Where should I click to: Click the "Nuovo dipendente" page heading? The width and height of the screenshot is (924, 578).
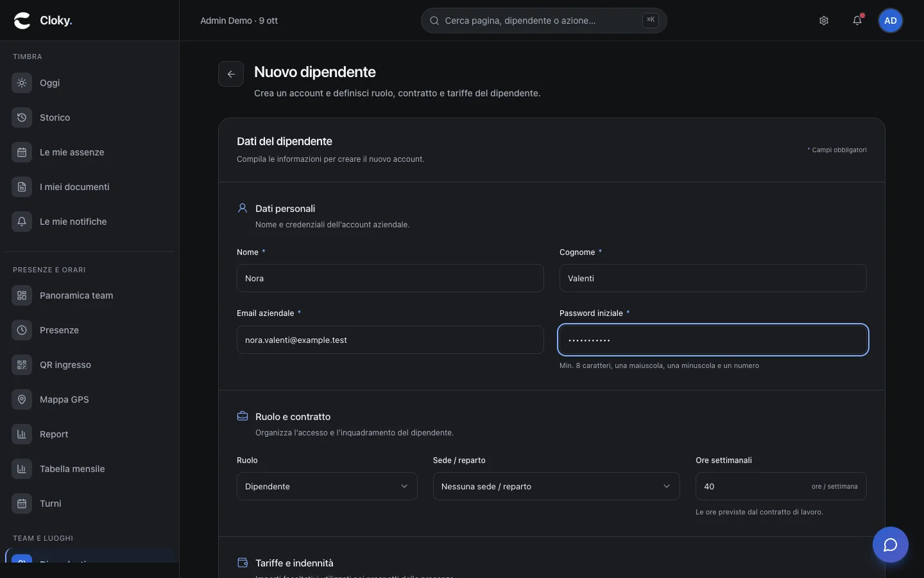(x=315, y=72)
